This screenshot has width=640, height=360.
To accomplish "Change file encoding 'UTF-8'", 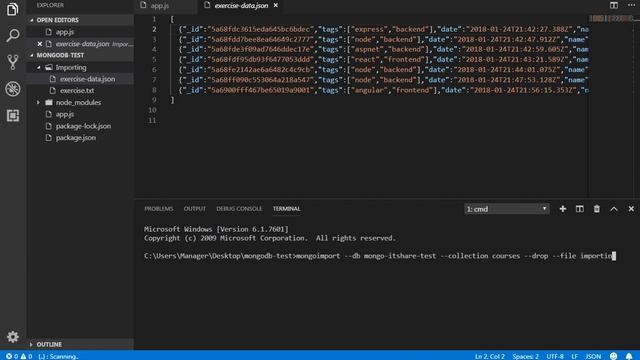I will (x=555, y=356).
